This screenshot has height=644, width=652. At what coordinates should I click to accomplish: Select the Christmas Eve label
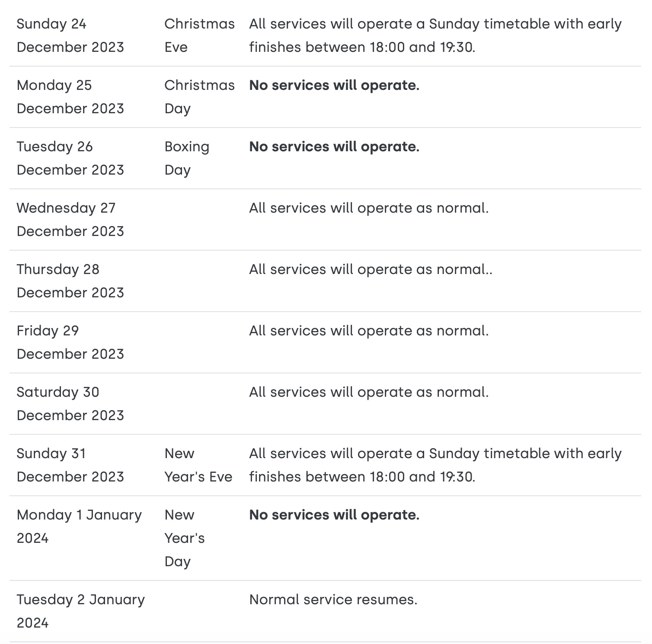(199, 35)
